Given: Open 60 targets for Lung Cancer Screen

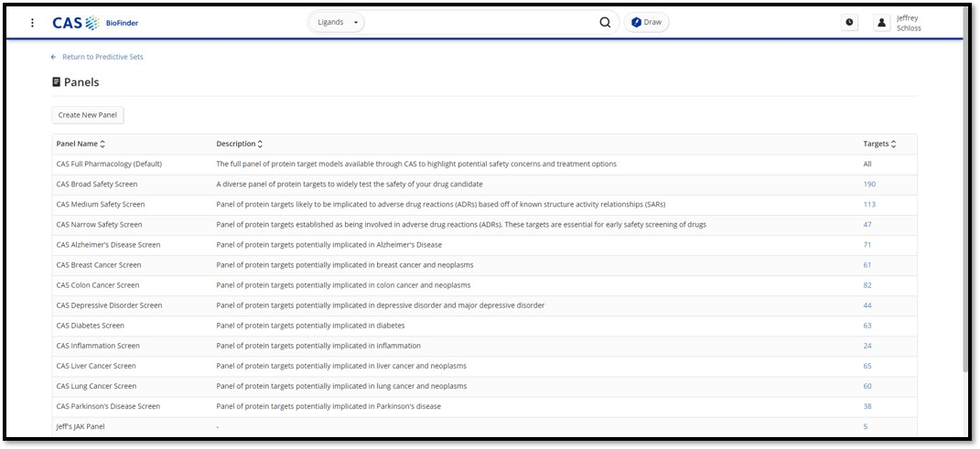Looking at the screenshot, I should click(x=867, y=386).
